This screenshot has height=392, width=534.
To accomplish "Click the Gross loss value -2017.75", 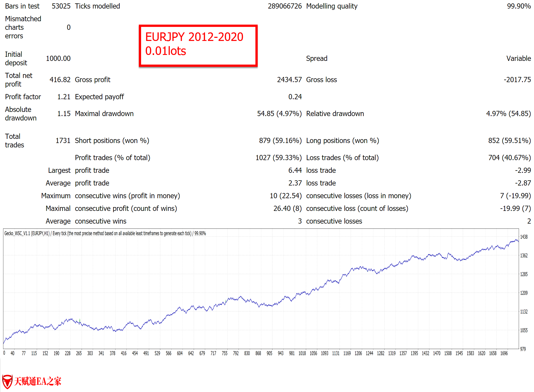I will [x=517, y=80].
